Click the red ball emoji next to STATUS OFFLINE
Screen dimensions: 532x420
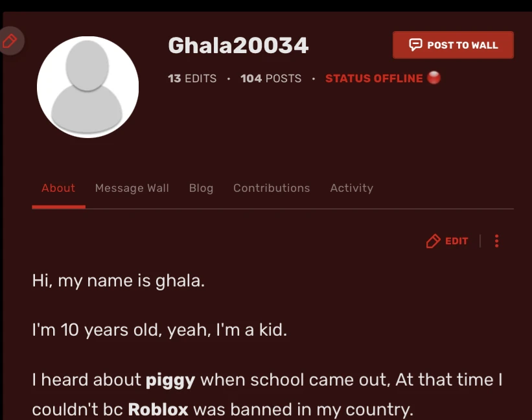click(x=433, y=78)
